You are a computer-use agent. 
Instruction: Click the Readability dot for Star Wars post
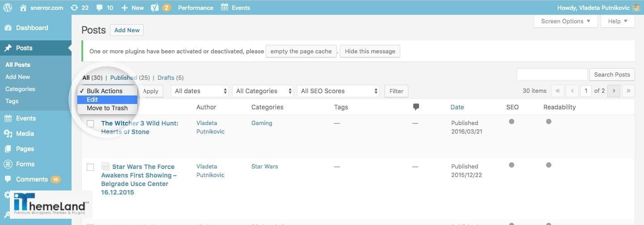(549, 165)
